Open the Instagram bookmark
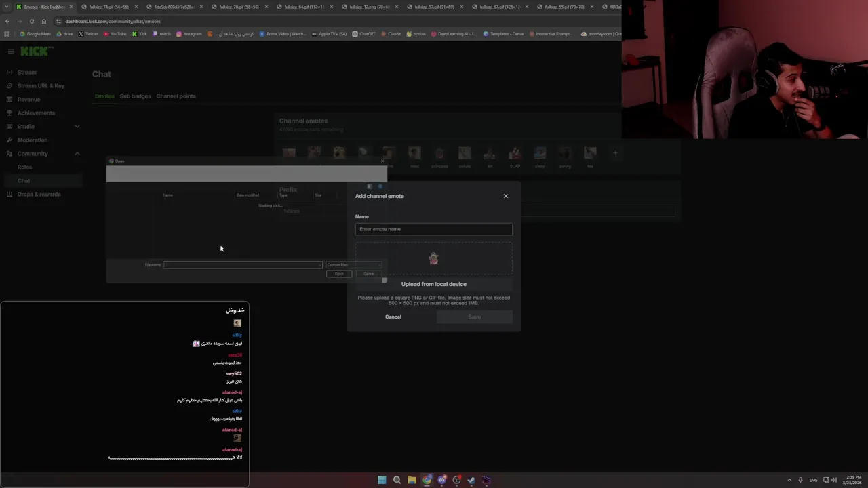Image resolution: width=868 pixels, height=488 pixels. [189, 34]
